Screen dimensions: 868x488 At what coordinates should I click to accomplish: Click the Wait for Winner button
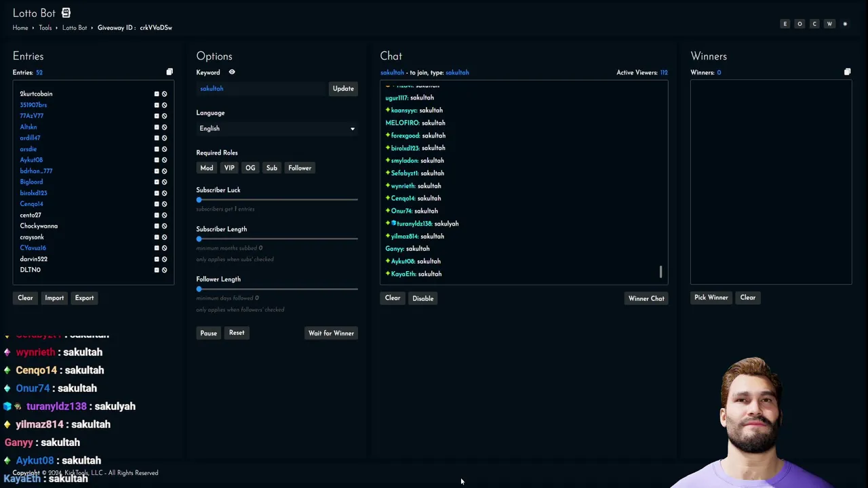coord(331,333)
